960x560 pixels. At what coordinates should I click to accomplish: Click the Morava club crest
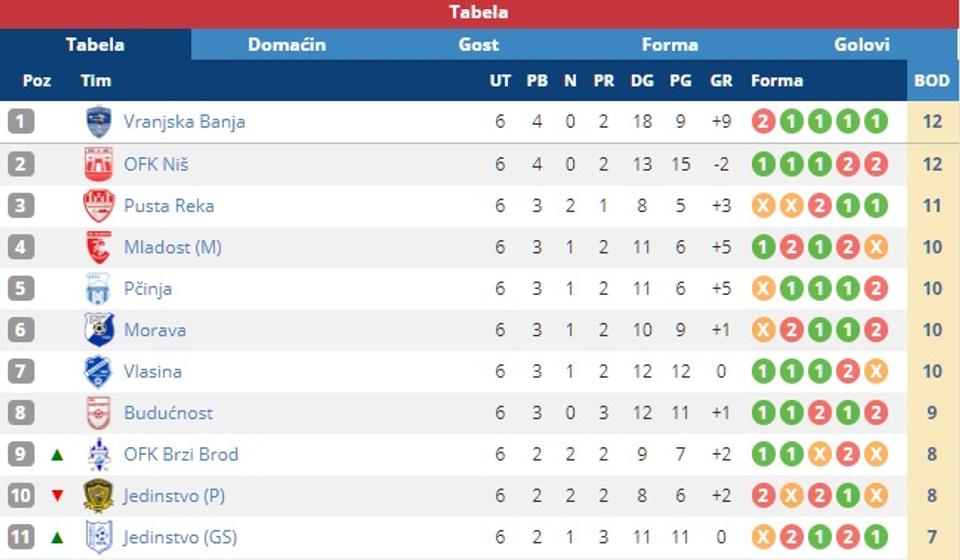pyautogui.click(x=98, y=330)
